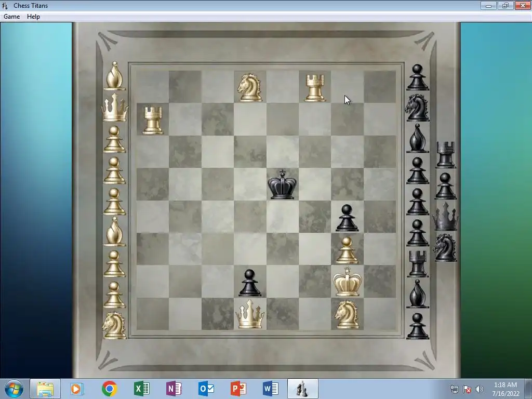This screenshot has width=532, height=399.
Task: Select the black king on the board
Action: pos(282,184)
